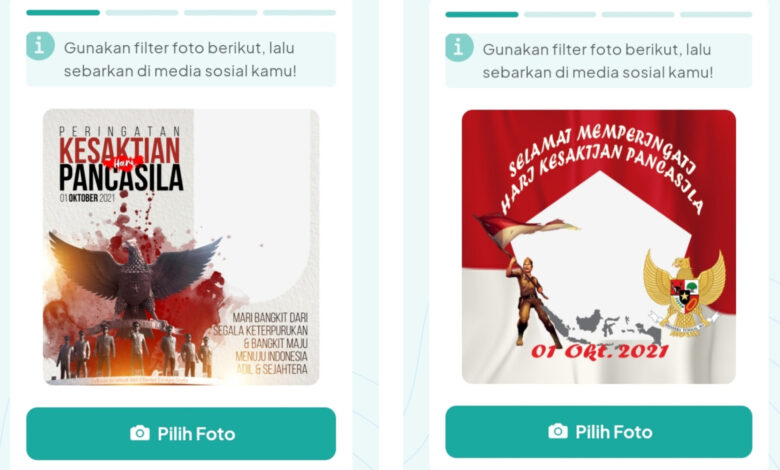Click the info icon in left panel
The height and width of the screenshot is (470, 780).
[40, 46]
